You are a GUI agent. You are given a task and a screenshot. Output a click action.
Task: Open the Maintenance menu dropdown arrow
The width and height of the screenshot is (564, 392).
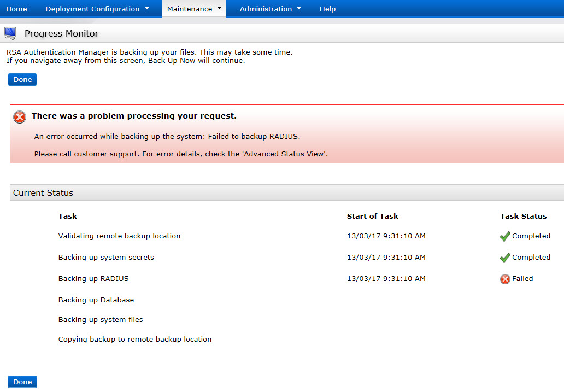coord(219,9)
